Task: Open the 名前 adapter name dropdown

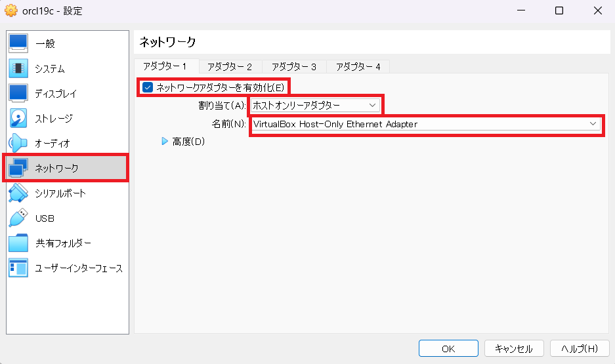Action: pos(426,124)
